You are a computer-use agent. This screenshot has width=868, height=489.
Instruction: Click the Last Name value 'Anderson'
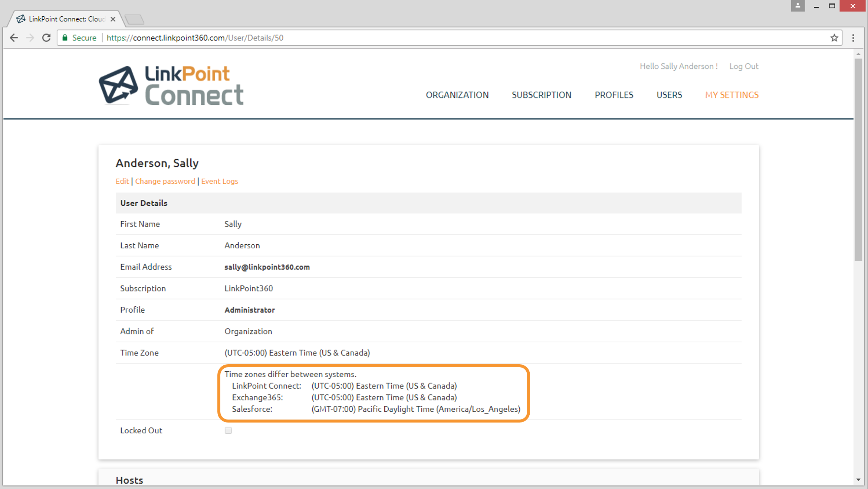coord(242,245)
